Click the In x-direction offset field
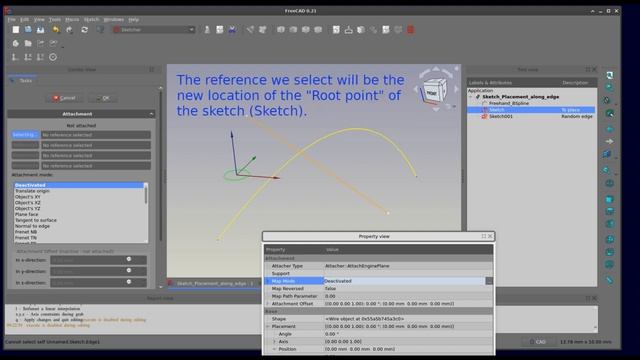 click(x=98, y=260)
